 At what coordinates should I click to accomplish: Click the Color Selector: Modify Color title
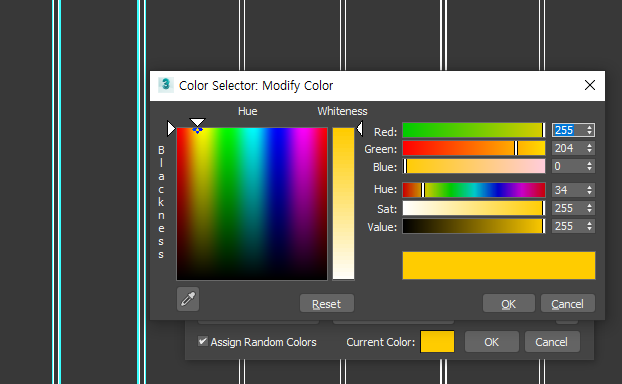256,85
